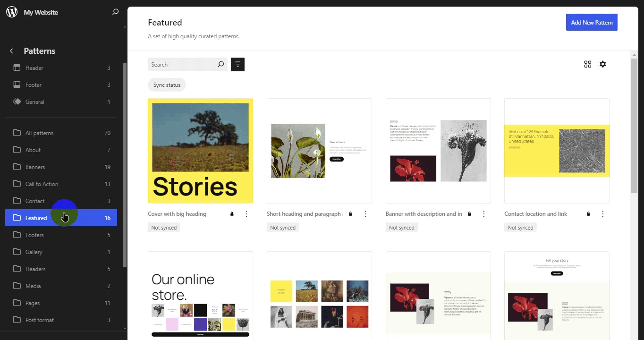Click the Header template part icon
Image resolution: width=644 pixels, height=340 pixels.
point(17,68)
